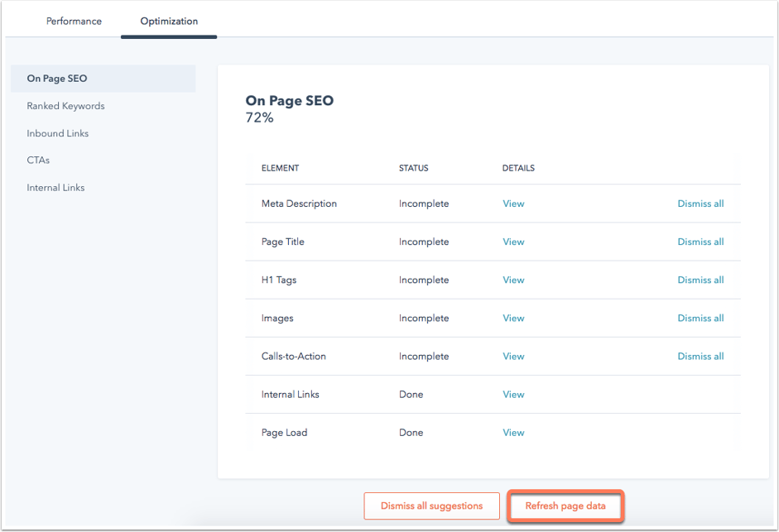
Task: View Calls-to-Action details
Action: (x=513, y=356)
